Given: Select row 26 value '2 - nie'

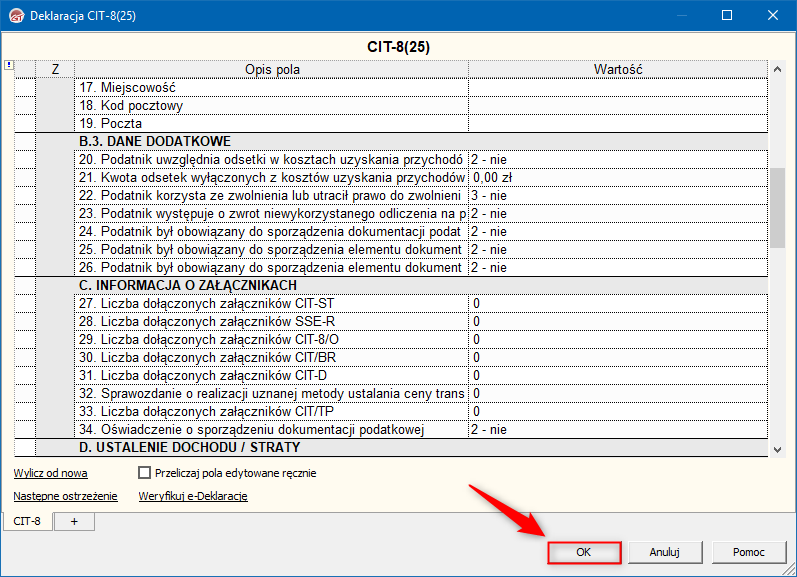Looking at the screenshot, I should coord(618,267).
